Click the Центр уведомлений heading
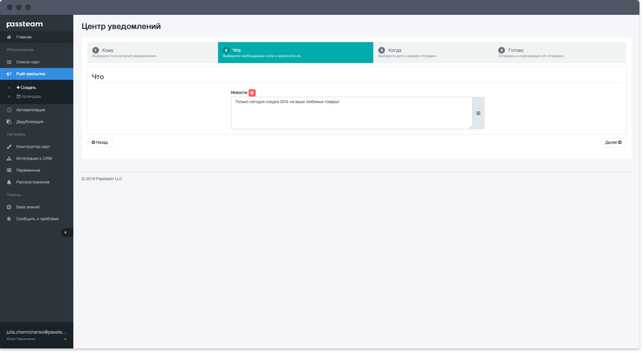Image resolution: width=644 pixels, height=353 pixels. 121,27
